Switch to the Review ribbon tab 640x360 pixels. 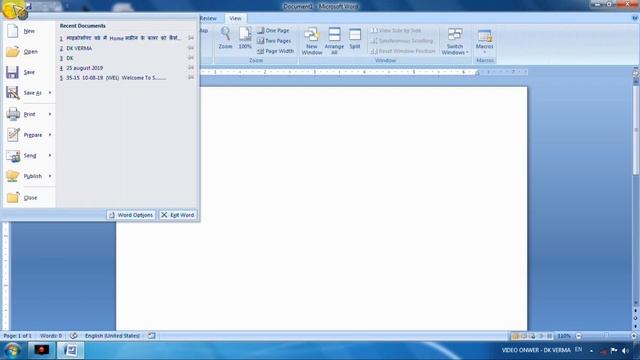pyautogui.click(x=208, y=18)
